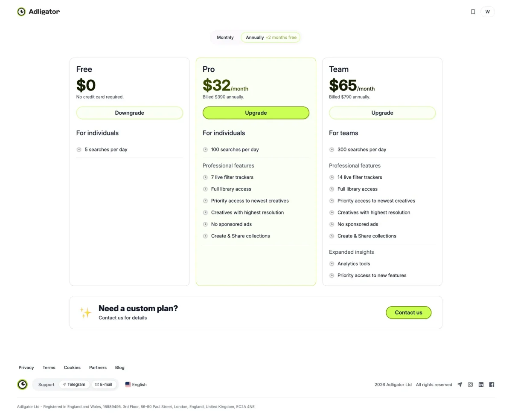Open the English language selector

136,384
